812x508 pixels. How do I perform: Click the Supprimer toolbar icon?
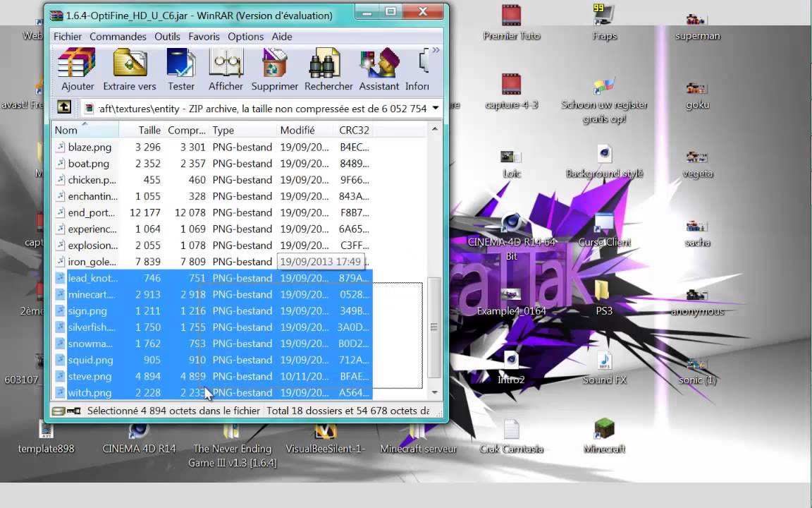(274, 69)
